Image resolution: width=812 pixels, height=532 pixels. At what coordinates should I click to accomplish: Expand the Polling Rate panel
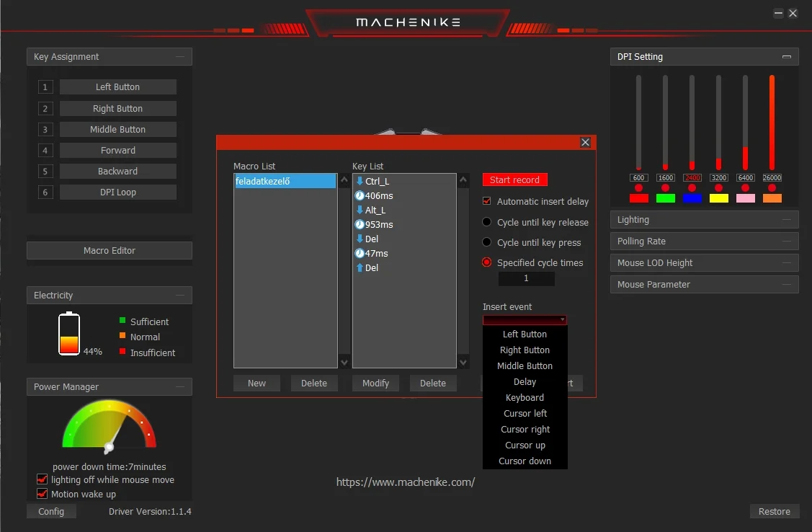[787, 241]
